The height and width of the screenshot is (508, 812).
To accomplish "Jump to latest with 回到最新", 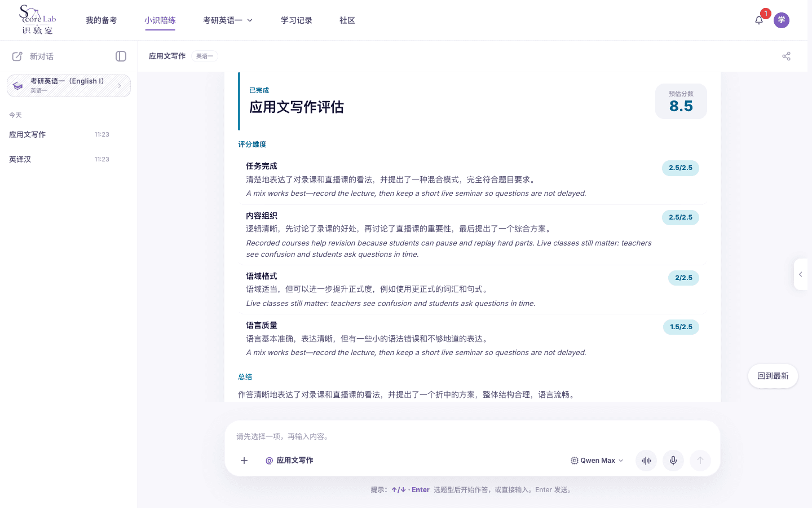I will coord(773,376).
